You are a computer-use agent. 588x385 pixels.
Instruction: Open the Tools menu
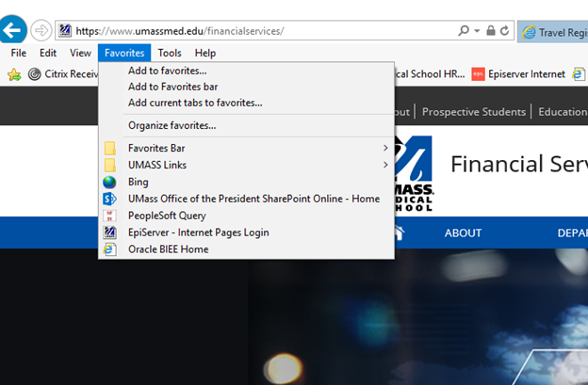pos(170,54)
